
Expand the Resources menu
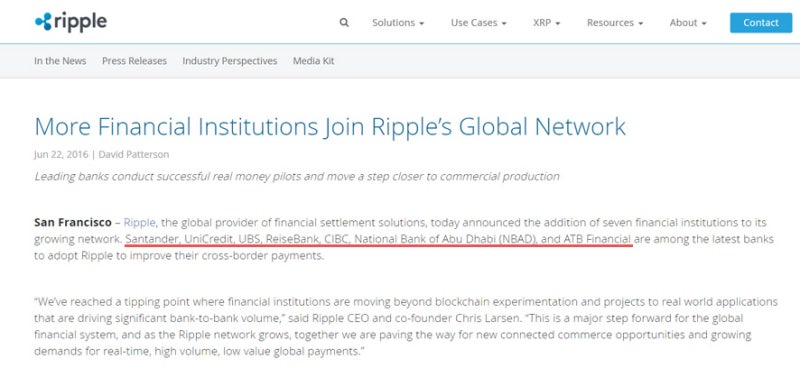point(615,23)
